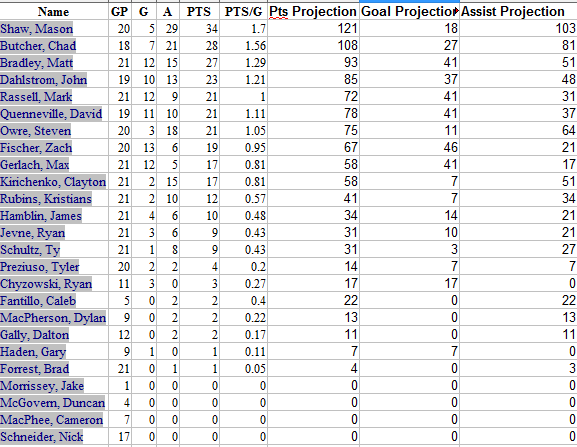Image resolution: width=577 pixels, height=447 pixels.
Task: Select the Goal Projection header cell
Action: point(408,11)
